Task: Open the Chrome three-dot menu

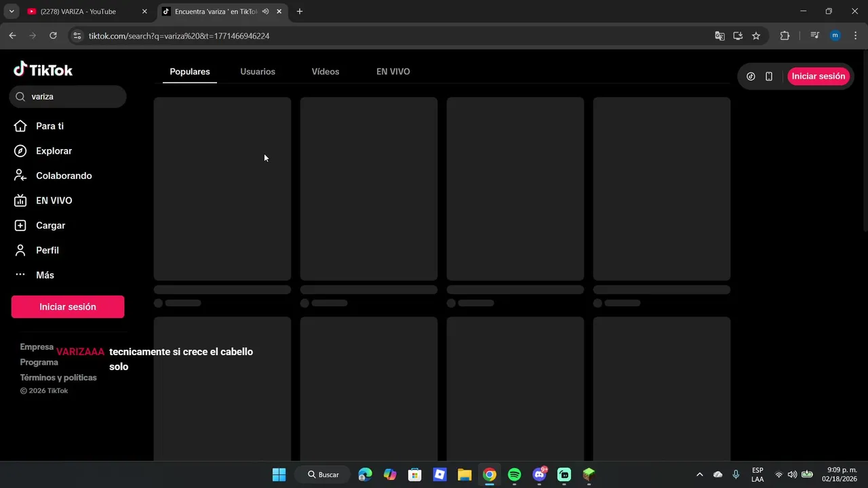Action: tap(855, 36)
